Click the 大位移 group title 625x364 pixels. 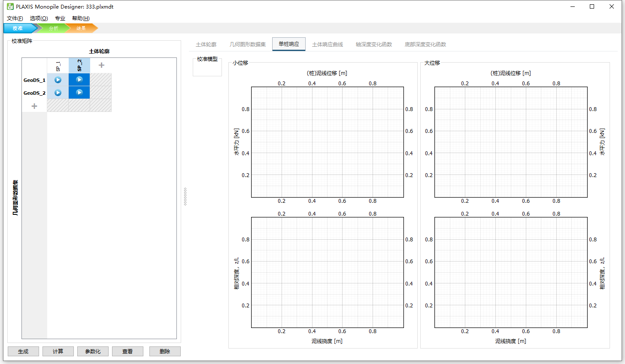click(432, 63)
